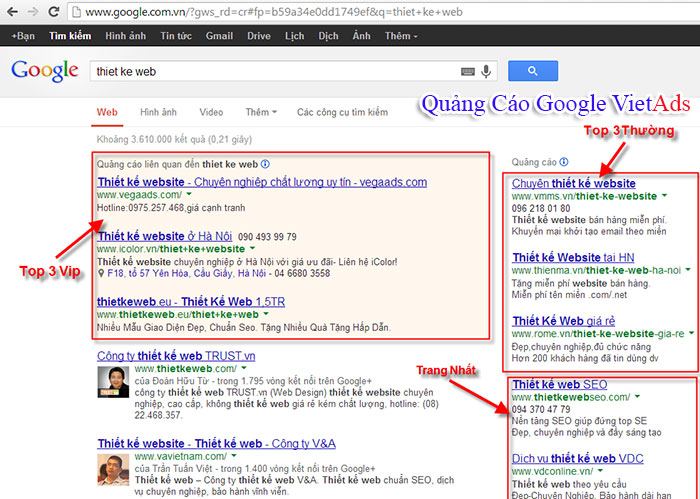Open Drive from the top bar

tap(259, 36)
